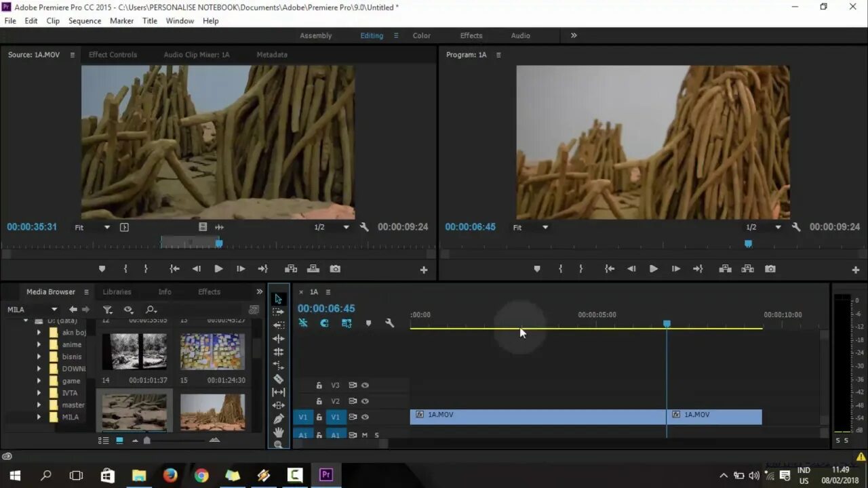Open Program monitor 1/2 resolution dropdown
The height and width of the screenshot is (488, 868).
[x=764, y=228]
